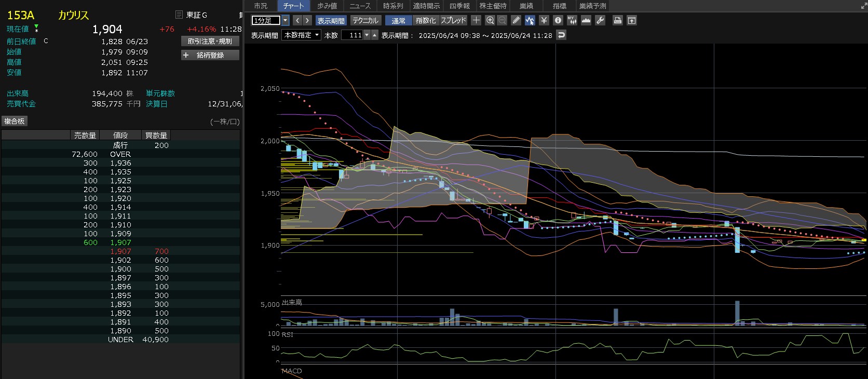
Task: Switch to the 株主優待 tab
Action: coord(493,6)
